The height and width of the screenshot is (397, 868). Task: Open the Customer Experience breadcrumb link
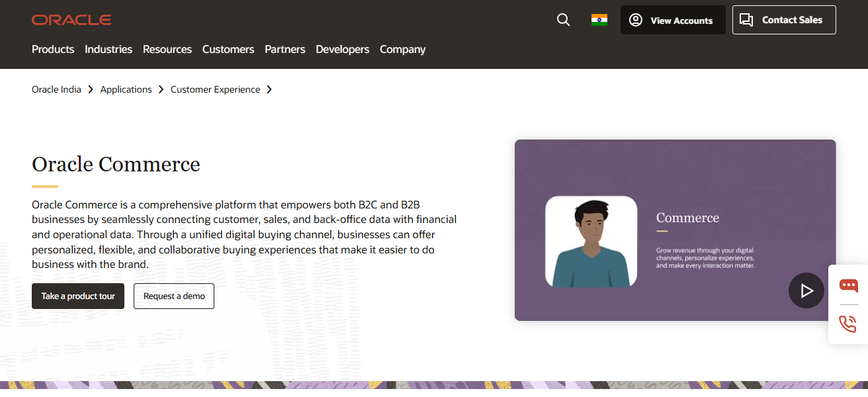pyautogui.click(x=214, y=89)
